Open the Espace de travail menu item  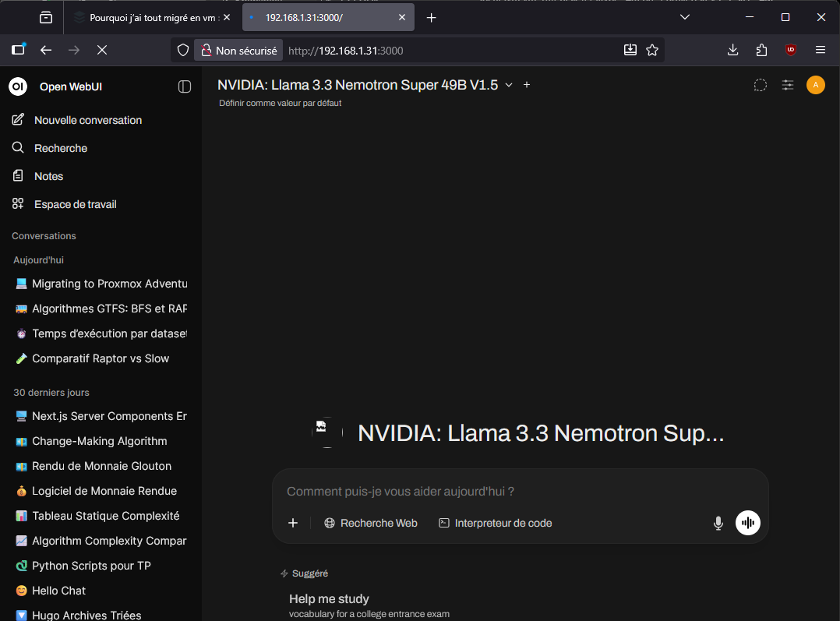[x=75, y=204]
